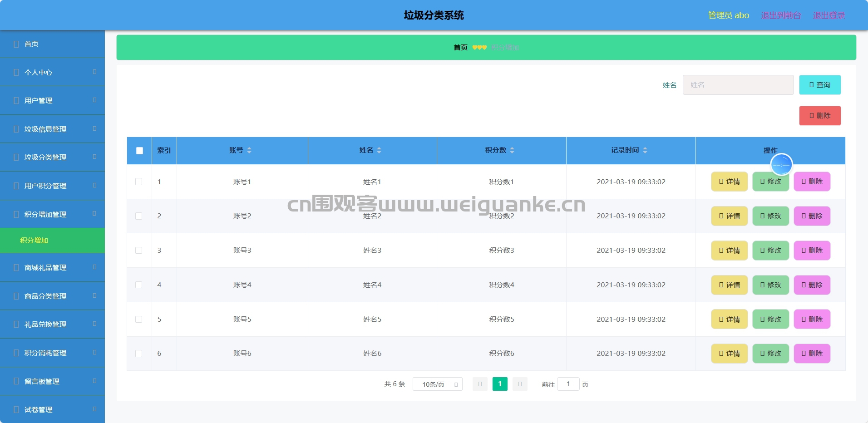Click next page arrow in pagination
The height and width of the screenshot is (423, 868).
(x=520, y=384)
